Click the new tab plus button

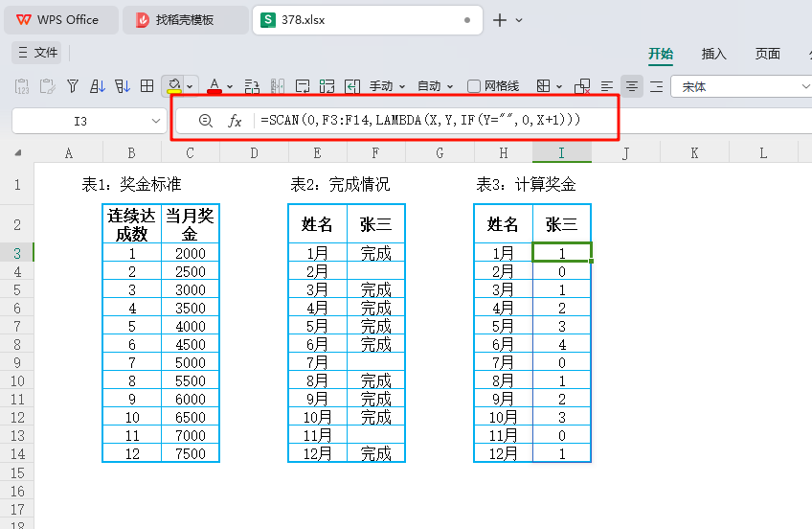click(x=499, y=20)
